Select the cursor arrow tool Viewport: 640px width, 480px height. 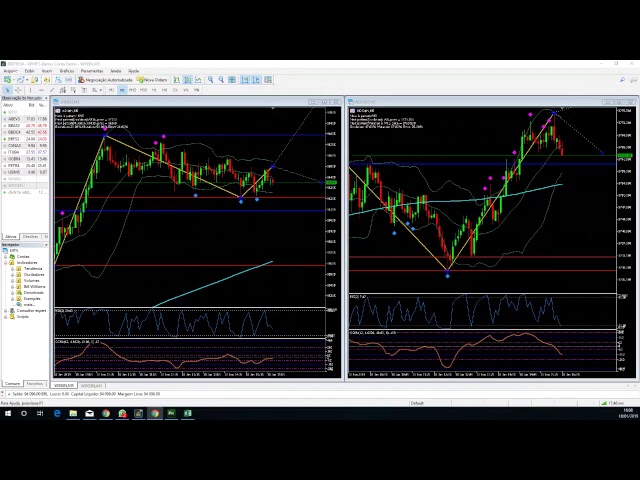7,90
